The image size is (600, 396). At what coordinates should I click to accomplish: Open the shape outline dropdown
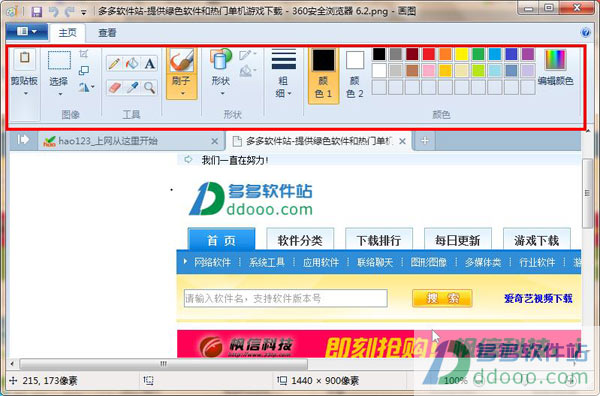[247, 55]
